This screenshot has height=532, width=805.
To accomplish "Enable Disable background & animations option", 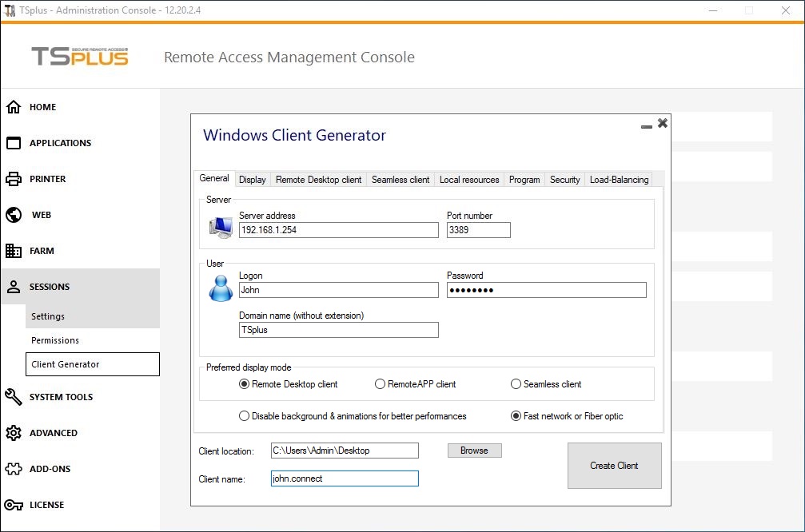I will [x=245, y=416].
